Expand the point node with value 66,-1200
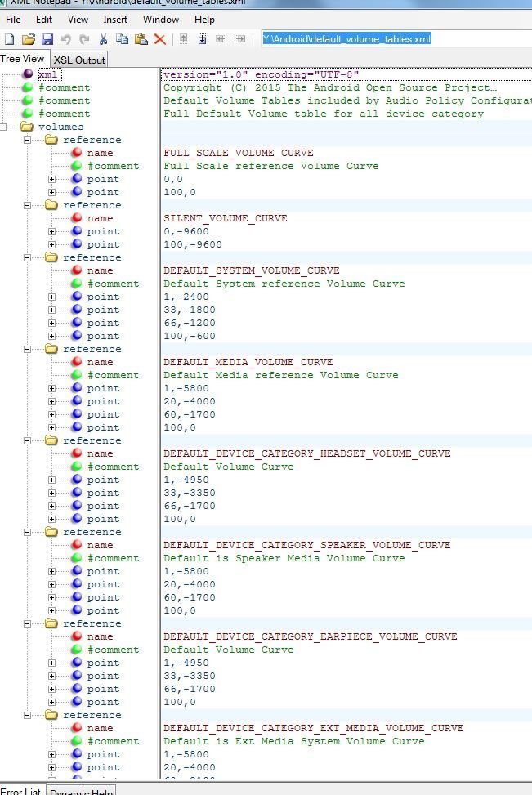Screen dimensions: 532x795 point(51,323)
